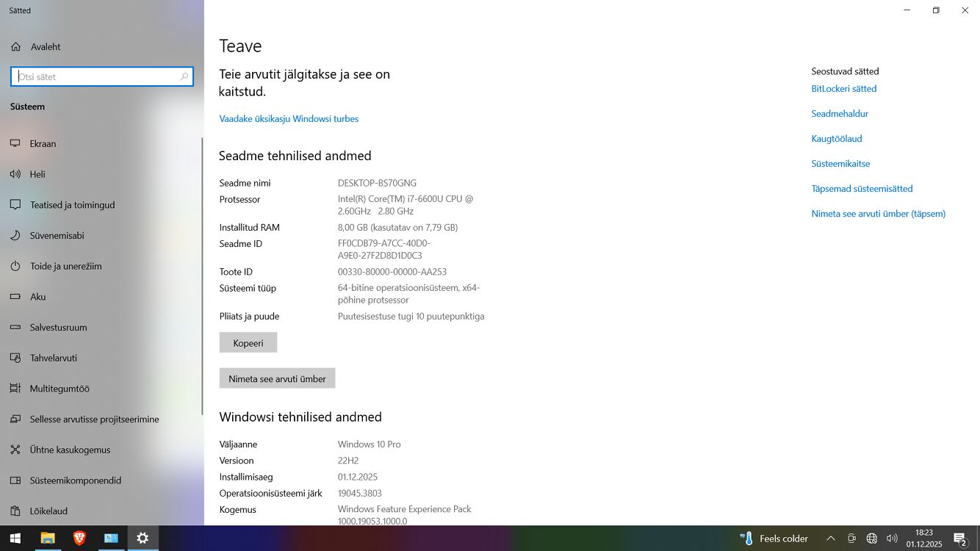Viewport: 980px width, 551px height.
Task: Click Nimeta see arvuti ümber button
Action: [x=277, y=378]
